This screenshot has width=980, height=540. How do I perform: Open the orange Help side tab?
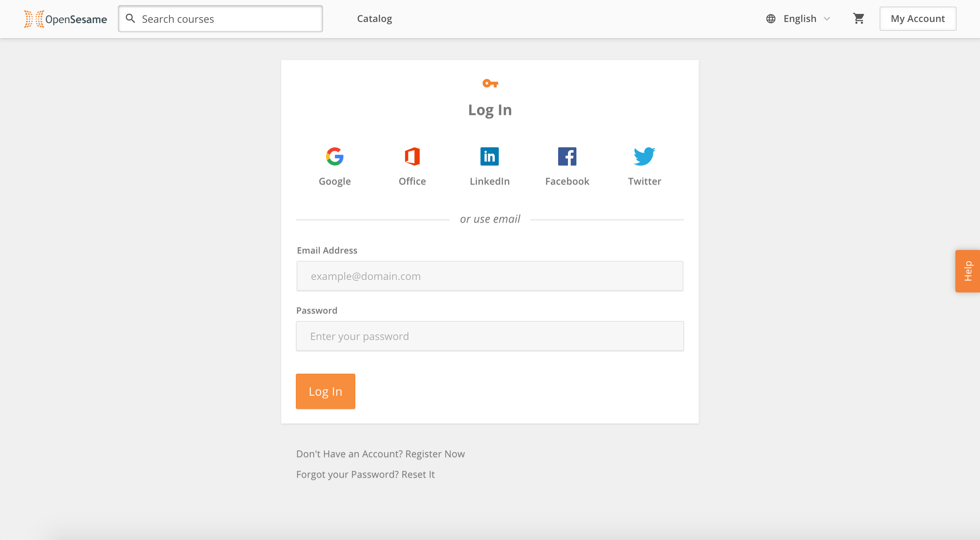(968, 271)
